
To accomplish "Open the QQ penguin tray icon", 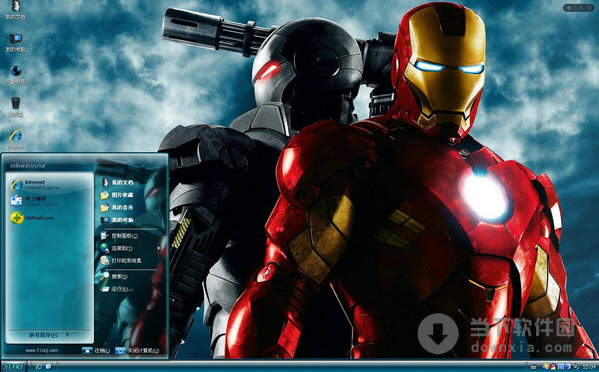I will click(553, 367).
